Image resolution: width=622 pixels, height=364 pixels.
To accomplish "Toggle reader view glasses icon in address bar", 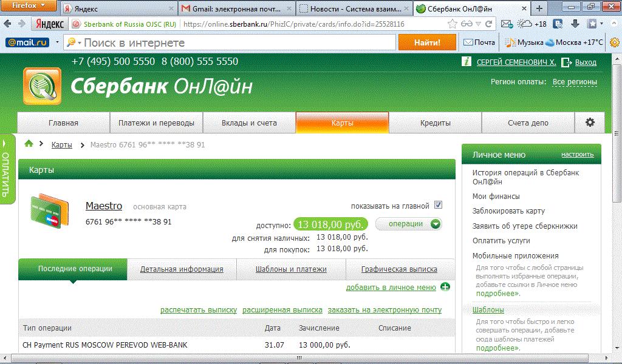I will [466, 24].
